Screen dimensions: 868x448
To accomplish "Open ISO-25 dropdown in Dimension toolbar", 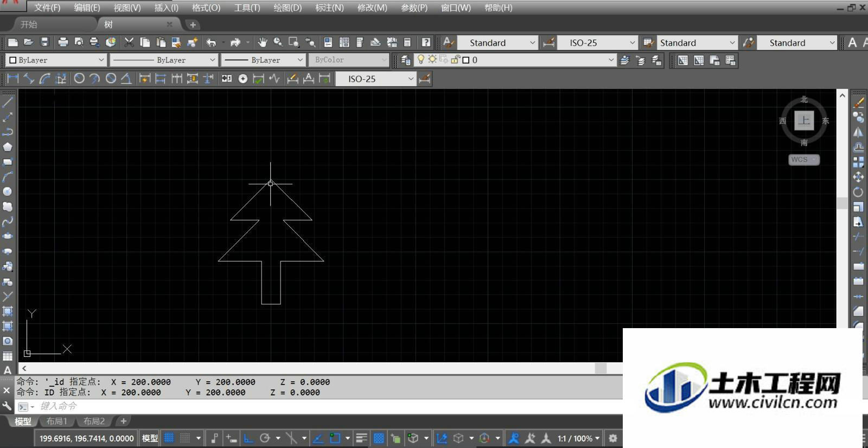I will coord(375,79).
